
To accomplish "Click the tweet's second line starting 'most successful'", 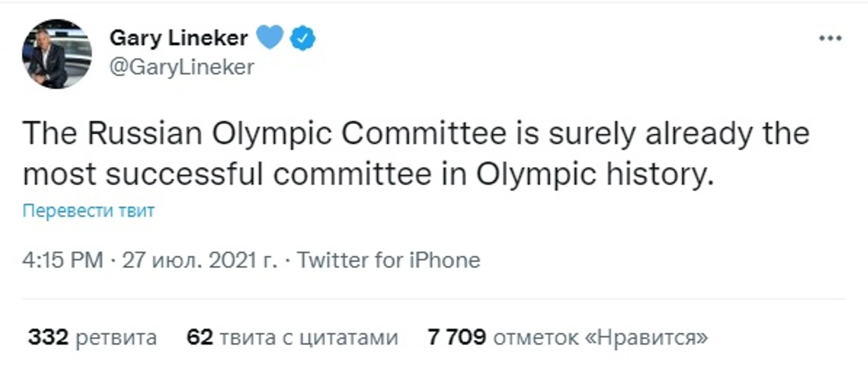I will click(367, 174).
